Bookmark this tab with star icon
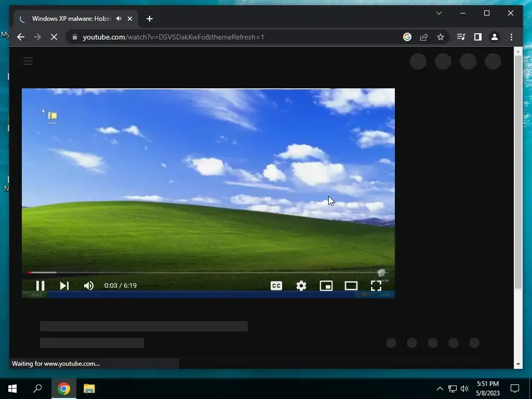This screenshot has width=532, height=399. point(441,37)
